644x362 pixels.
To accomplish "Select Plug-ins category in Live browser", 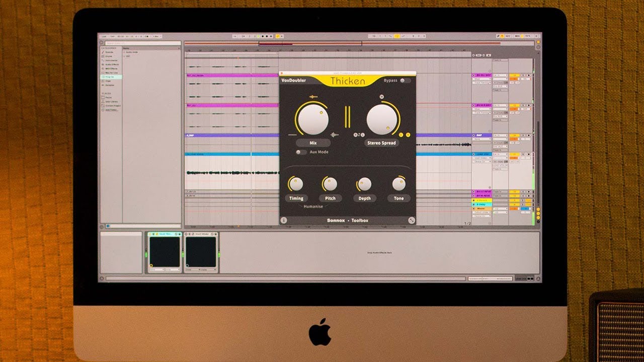I will pos(110,77).
